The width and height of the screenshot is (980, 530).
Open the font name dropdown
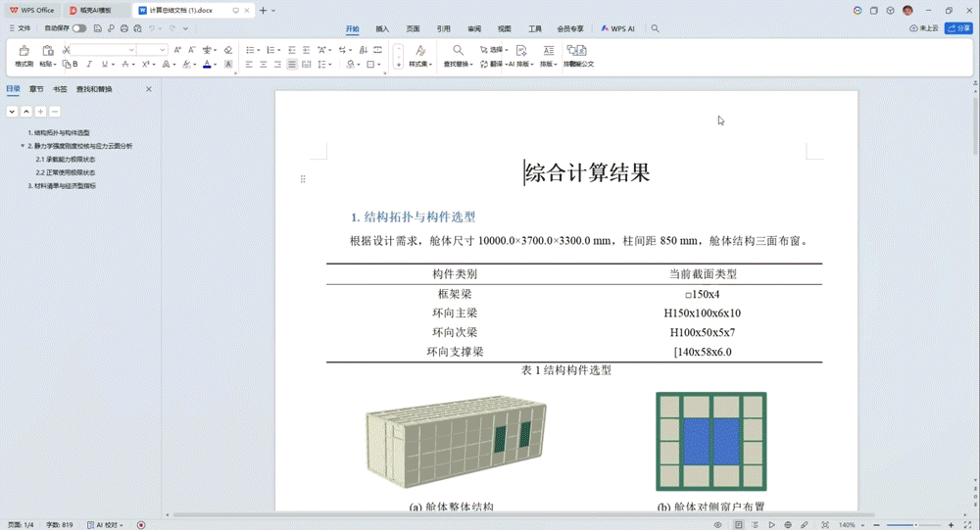coord(131,50)
